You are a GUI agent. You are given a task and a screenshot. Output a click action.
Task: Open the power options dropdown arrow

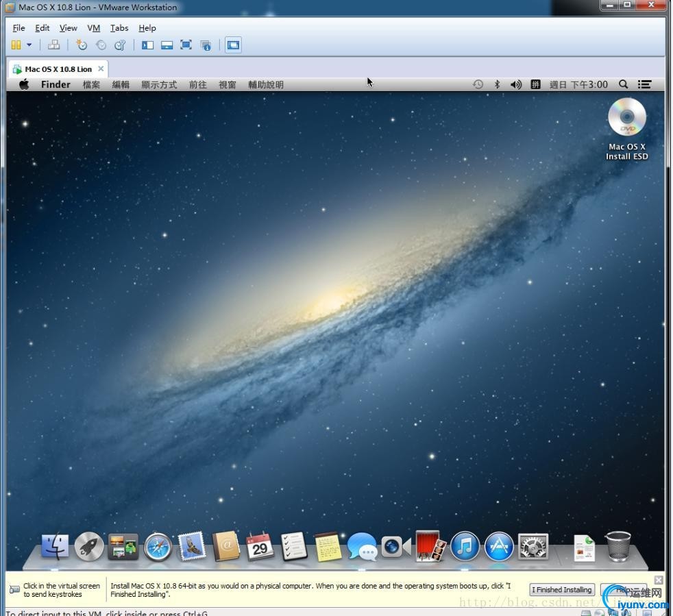tap(29, 45)
